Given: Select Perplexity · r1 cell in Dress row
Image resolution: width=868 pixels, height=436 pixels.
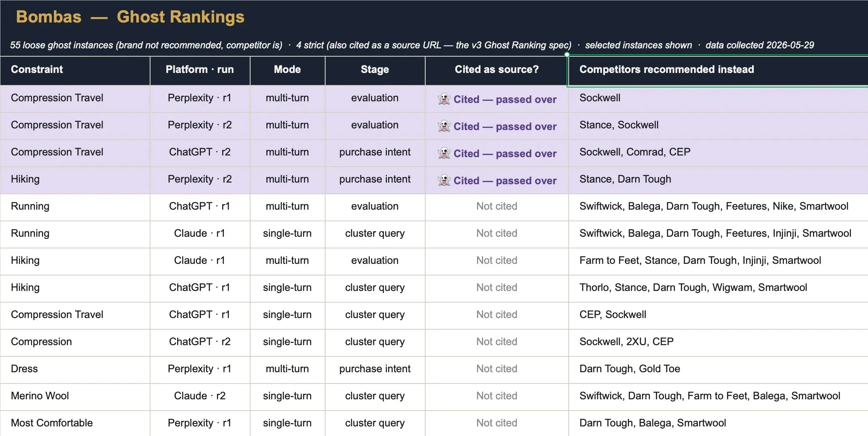Looking at the screenshot, I should 200,370.
